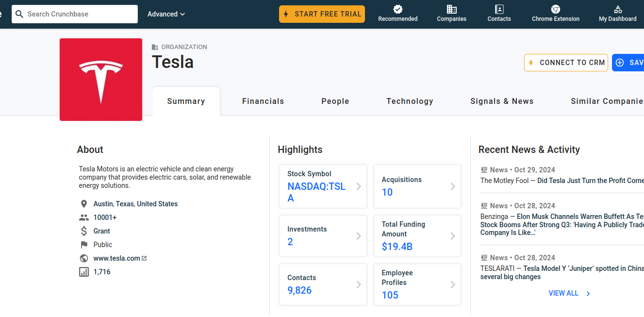This screenshot has height=317, width=644.
Task: Open Employee Profiles card chevron
Action: click(x=453, y=284)
